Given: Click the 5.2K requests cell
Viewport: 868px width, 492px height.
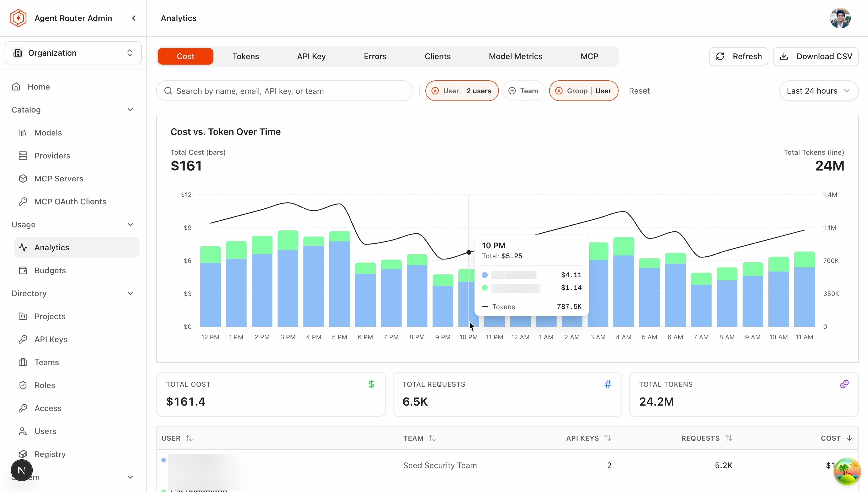Looking at the screenshot, I should [x=723, y=465].
